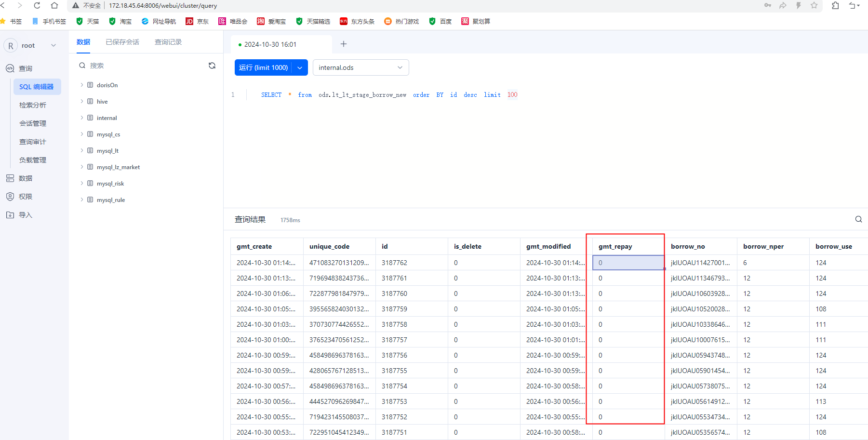Click the catalog 搜索 input field

(142, 66)
